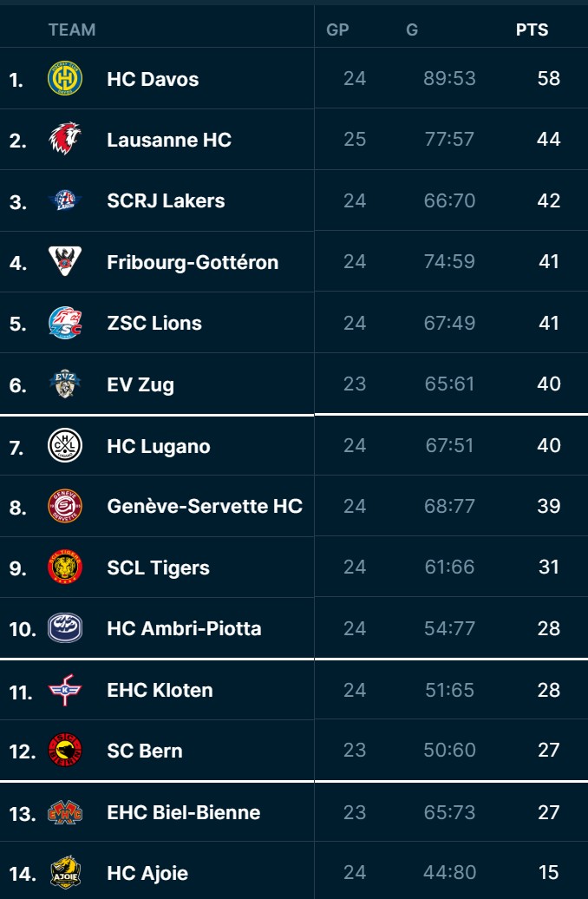Click the TEAM column header
588x899 pixels.
(72, 30)
